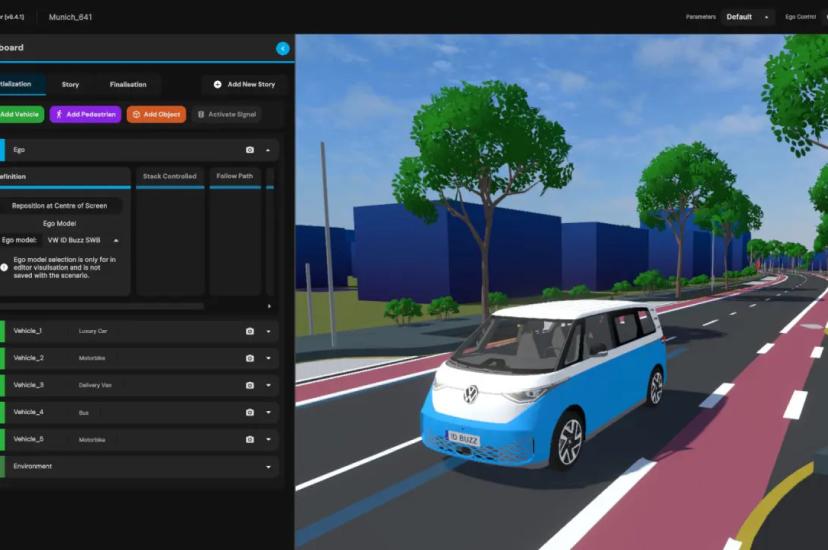Focus camera on Vehicle_1 Luxury Car
This screenshot has height=550, width=828.
250,331
